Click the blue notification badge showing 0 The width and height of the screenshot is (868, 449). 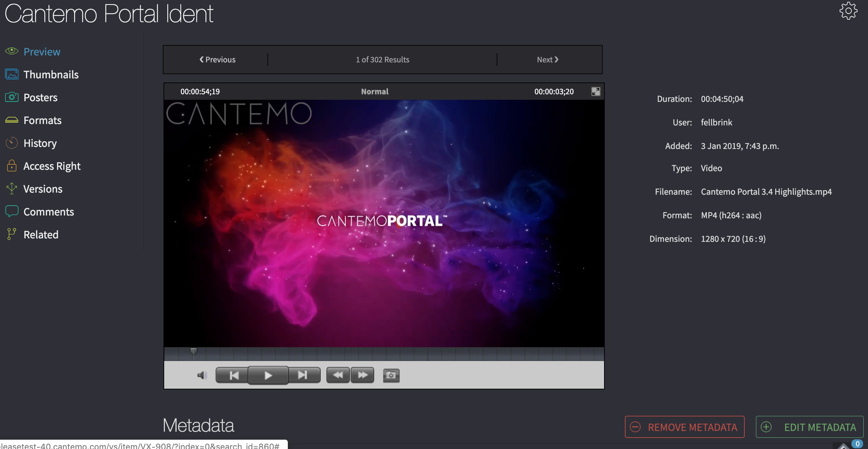point(858,444)
